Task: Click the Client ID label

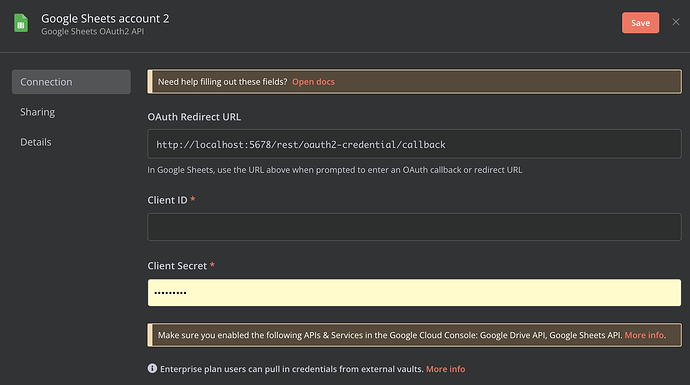Action: click(167, 200)
